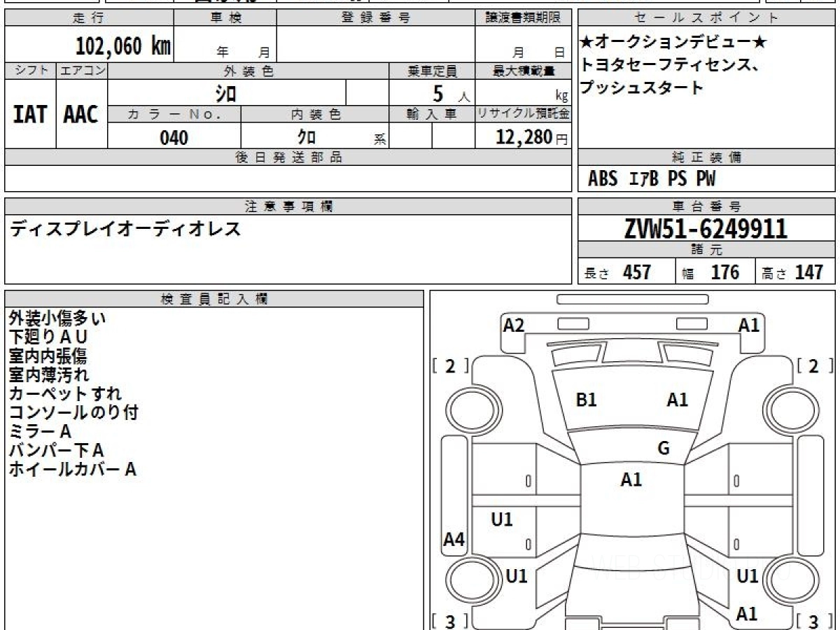Click the 輸入車 header

click(x=432, y=114)
